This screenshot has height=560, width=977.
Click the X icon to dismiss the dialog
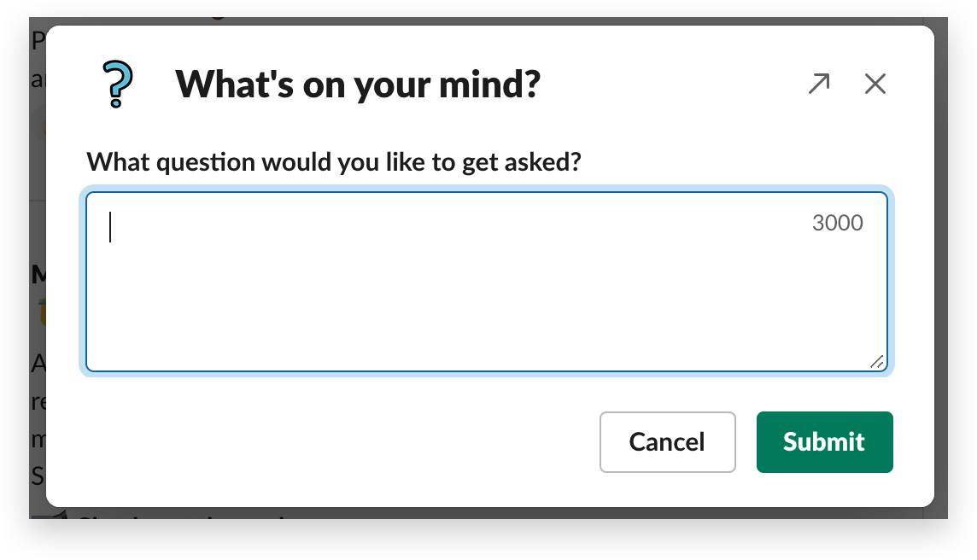pos(875,84)
